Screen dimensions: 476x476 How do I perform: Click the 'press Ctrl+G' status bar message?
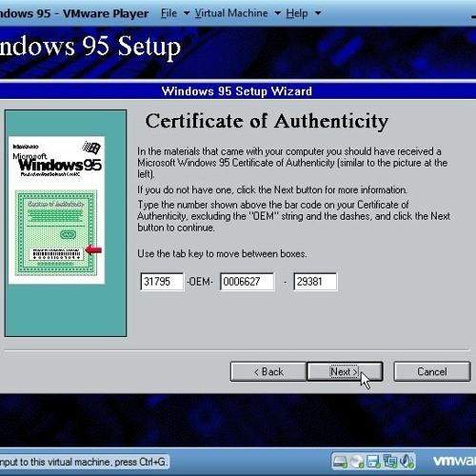coord(84,462)
